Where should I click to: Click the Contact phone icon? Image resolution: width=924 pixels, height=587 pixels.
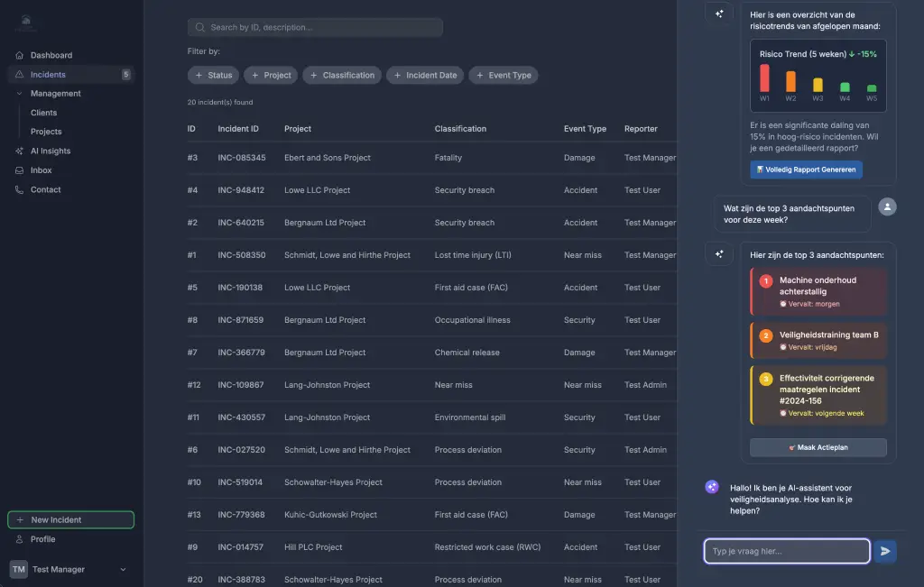click(18, 189)
